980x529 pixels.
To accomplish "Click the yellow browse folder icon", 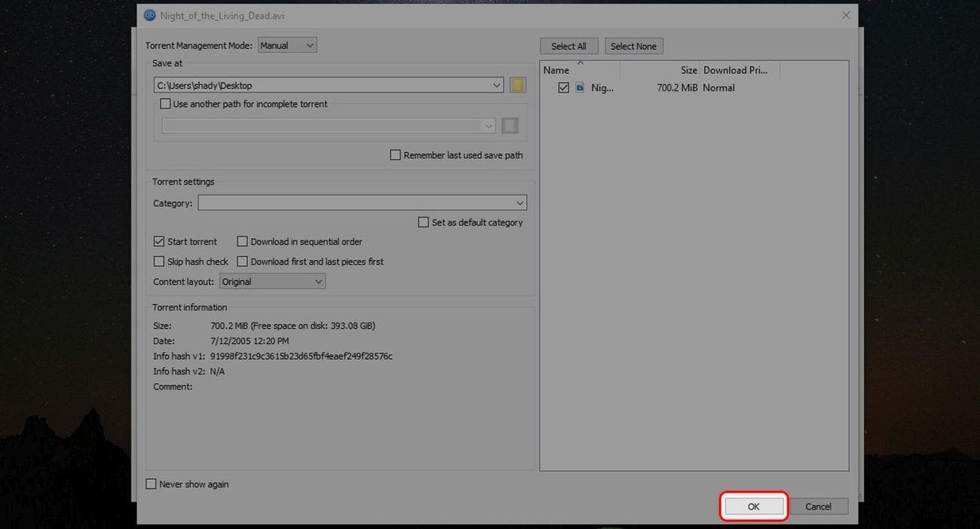I will pos(517,85).
